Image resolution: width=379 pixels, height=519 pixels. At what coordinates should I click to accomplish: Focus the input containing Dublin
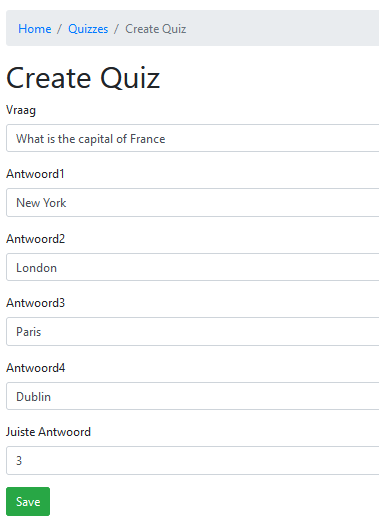click(x=193, y=396)
